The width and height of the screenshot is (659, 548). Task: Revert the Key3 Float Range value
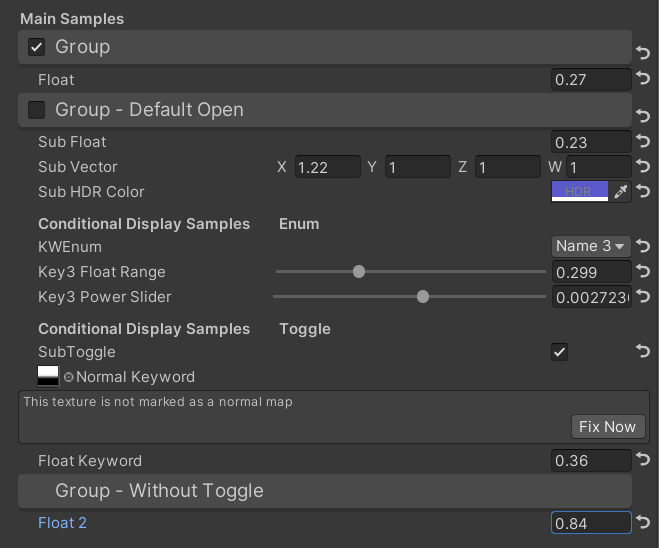click(x=643, y=272)
